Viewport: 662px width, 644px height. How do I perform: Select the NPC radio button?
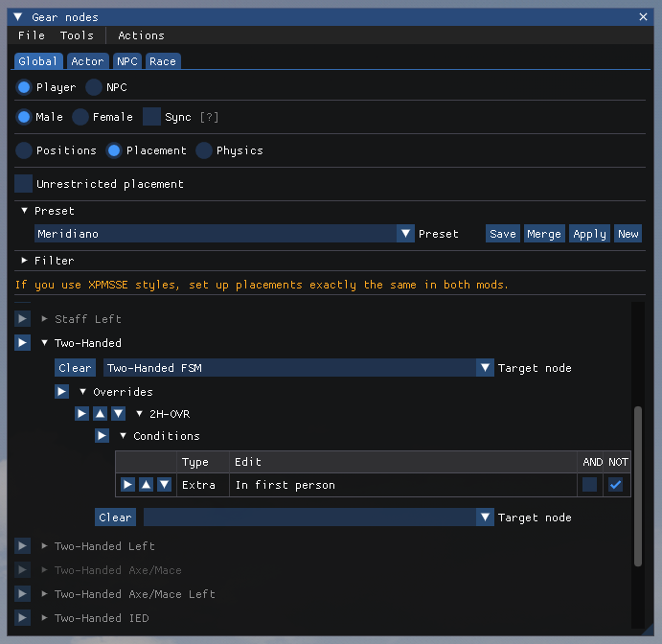[94, 87]
